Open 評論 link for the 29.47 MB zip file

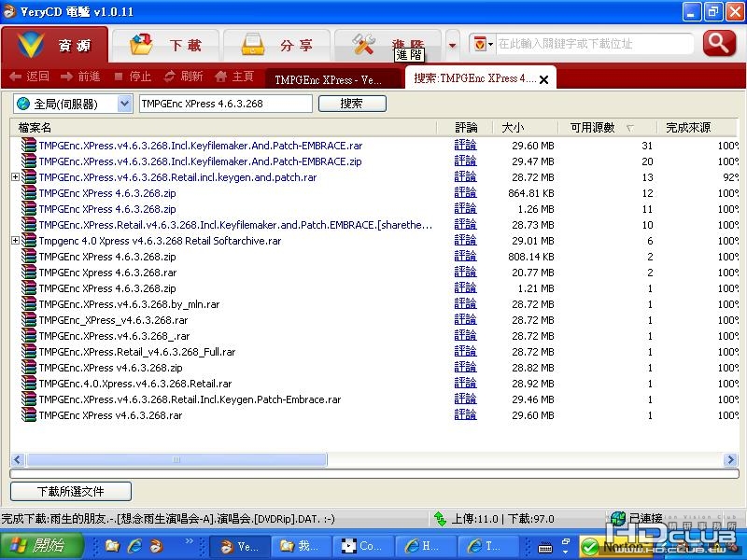tap(465, 161)
